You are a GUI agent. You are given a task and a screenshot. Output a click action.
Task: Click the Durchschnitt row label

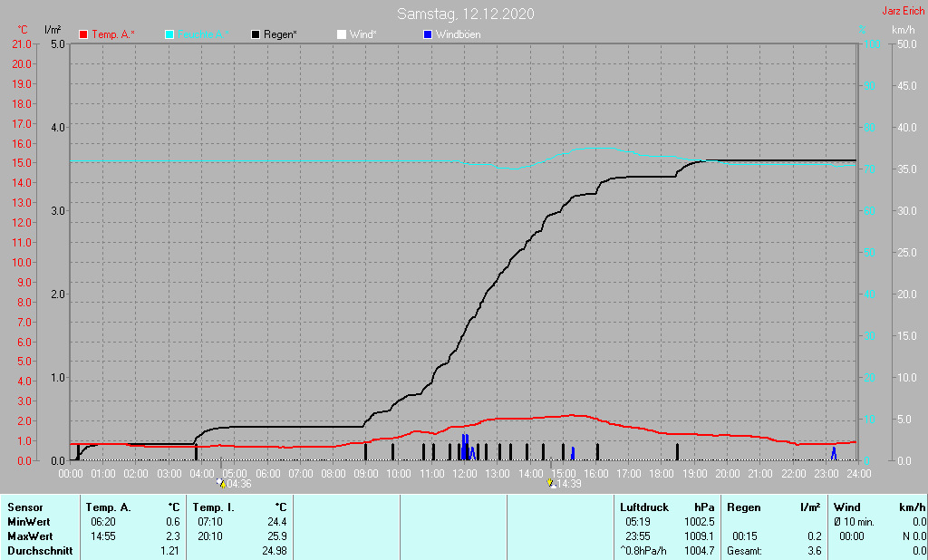(x=40, y=551)
